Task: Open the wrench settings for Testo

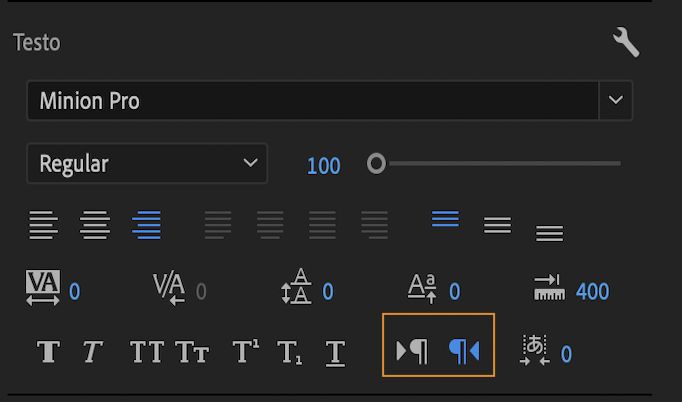Action: 626,42
